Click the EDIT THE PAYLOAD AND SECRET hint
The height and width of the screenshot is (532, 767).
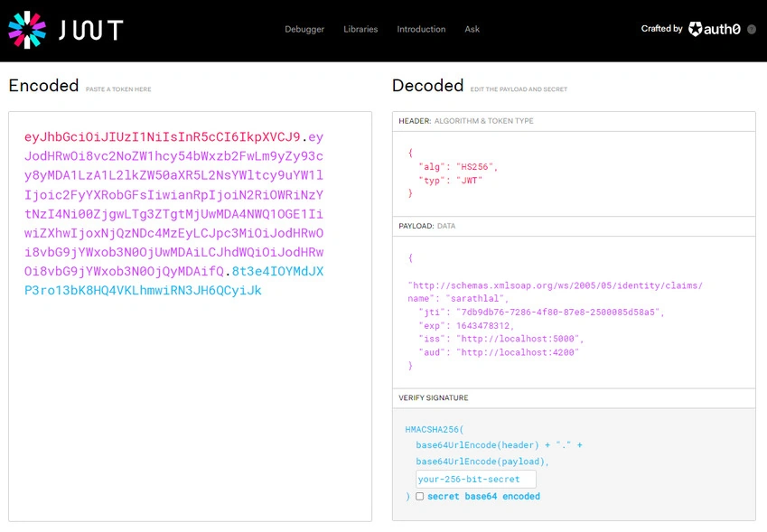[x=519, y=89]
